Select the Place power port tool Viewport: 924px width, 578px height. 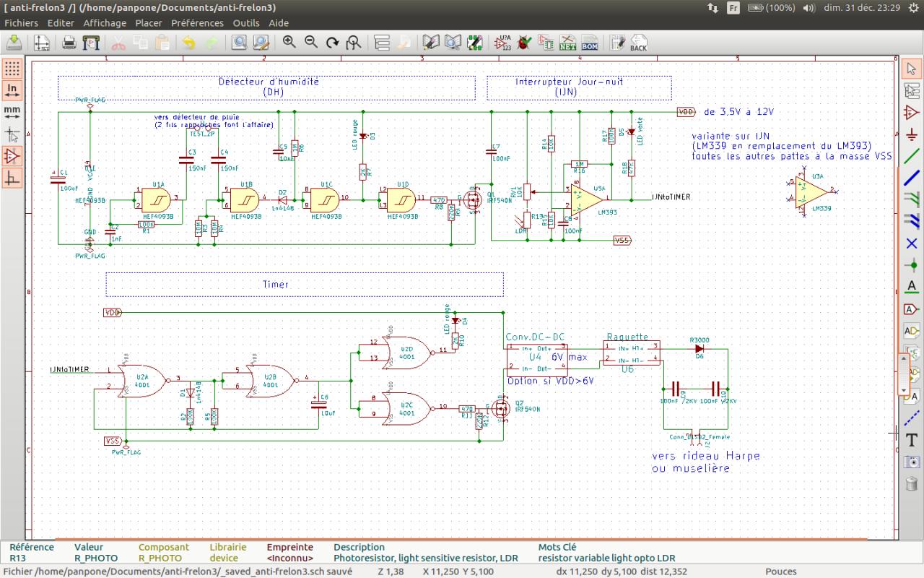[x=912, y=134]
